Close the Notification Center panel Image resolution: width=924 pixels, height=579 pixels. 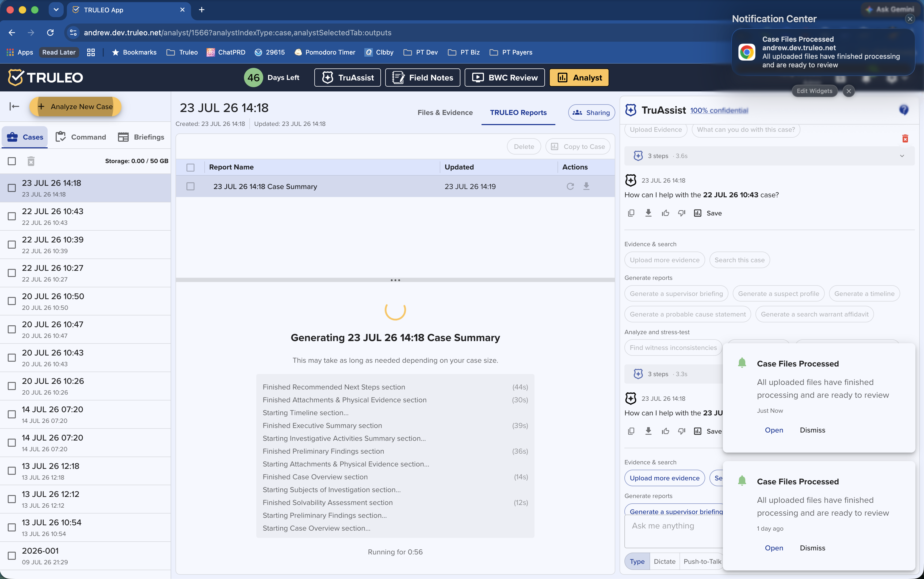tap(910, 19)
